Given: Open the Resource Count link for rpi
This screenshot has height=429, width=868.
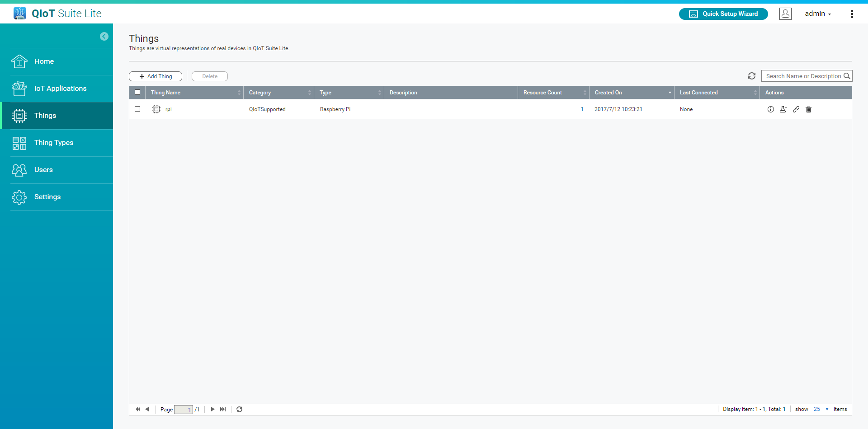Looking at the screenshot, I should 581,109.
